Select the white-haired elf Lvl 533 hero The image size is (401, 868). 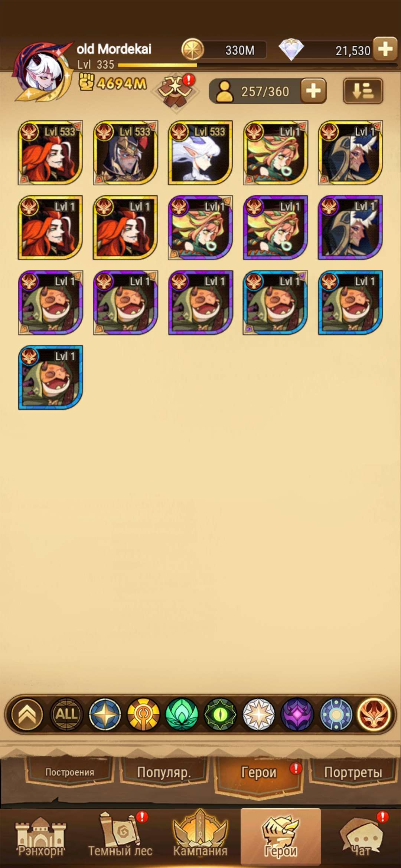pyautogui.click(x=200, y=152)
